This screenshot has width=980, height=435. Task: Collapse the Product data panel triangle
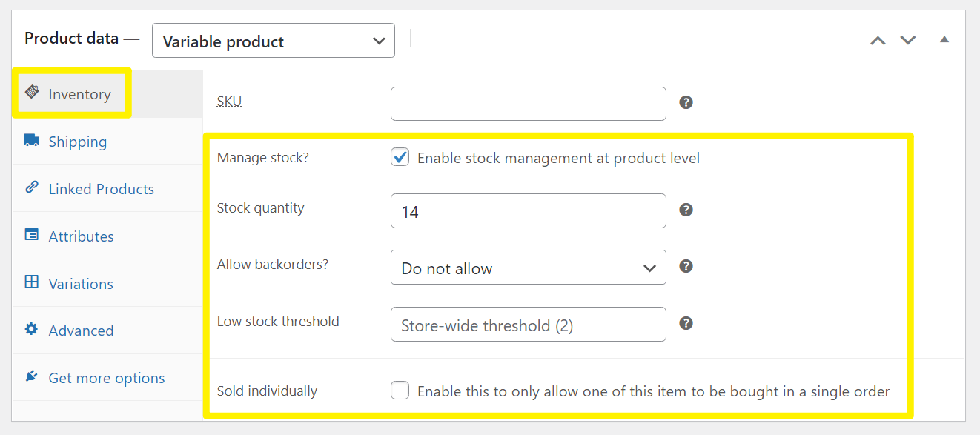944,39
